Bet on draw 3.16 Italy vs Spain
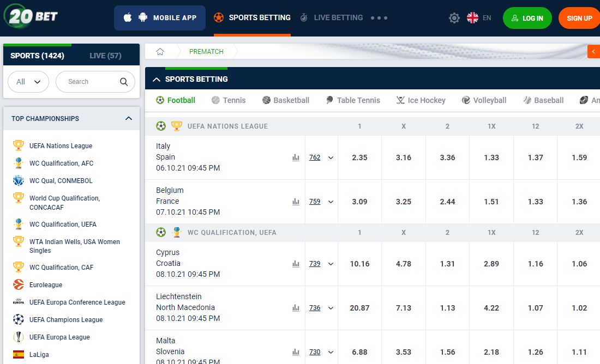Image resolution: width=600 pixels, height=364 pixels. pyautogui.click(x=403, y=157)
